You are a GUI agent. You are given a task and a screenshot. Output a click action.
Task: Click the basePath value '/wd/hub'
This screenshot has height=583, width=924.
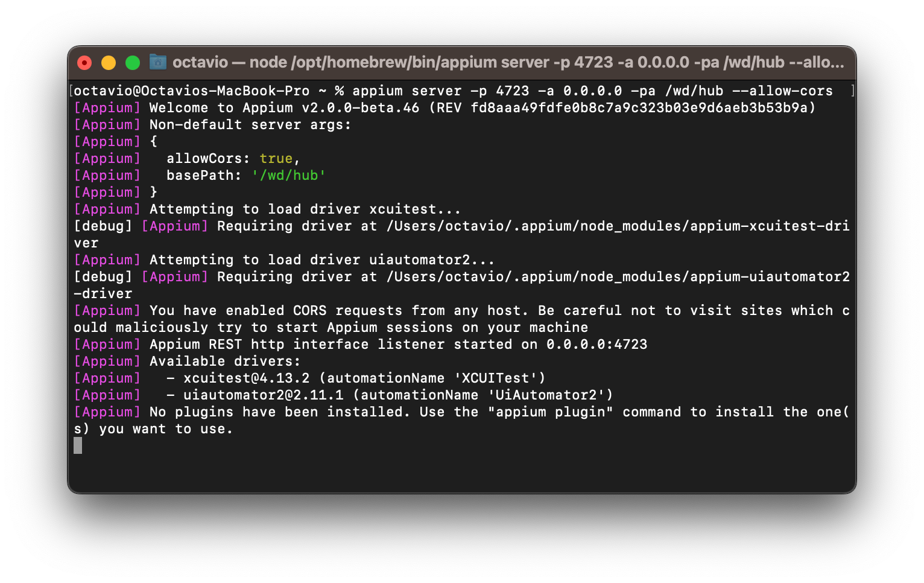point(289,175)
